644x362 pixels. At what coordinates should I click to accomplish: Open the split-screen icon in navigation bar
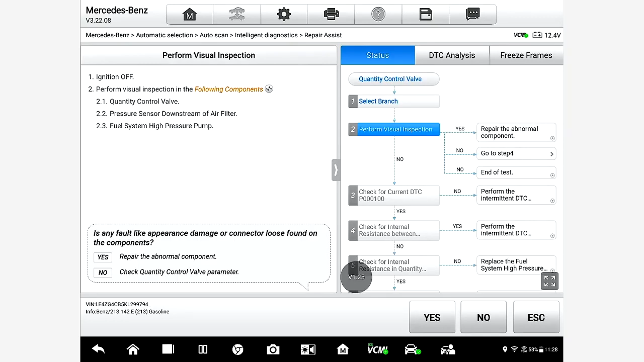[x=203, y=349]
